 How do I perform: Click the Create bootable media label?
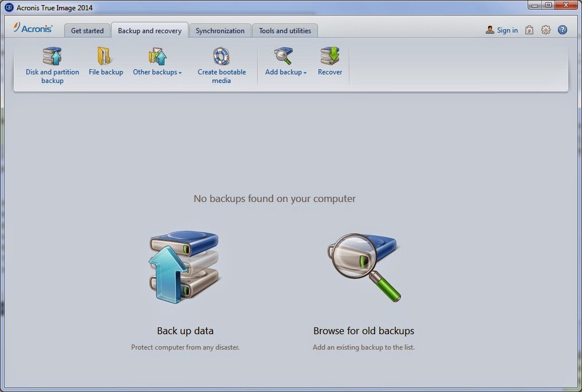222,76
